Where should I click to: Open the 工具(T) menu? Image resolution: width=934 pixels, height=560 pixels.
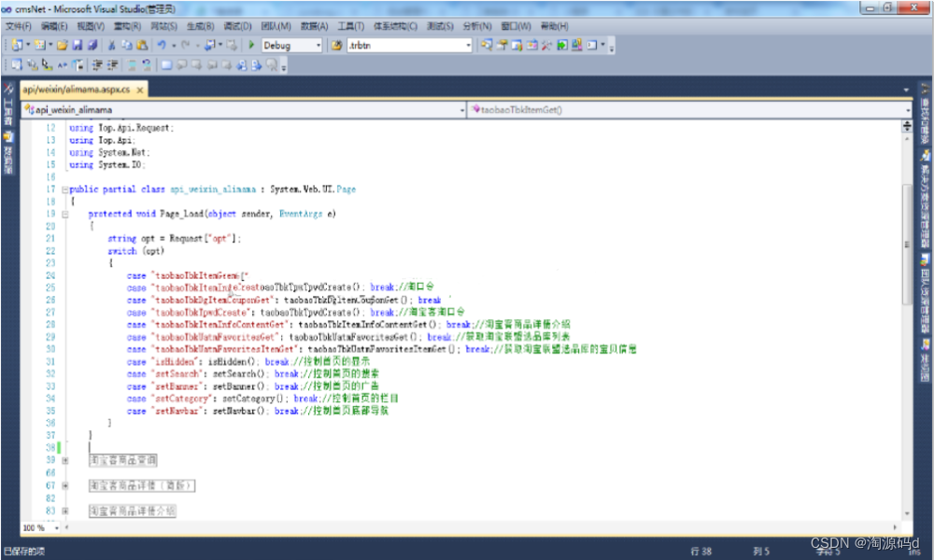350,26
